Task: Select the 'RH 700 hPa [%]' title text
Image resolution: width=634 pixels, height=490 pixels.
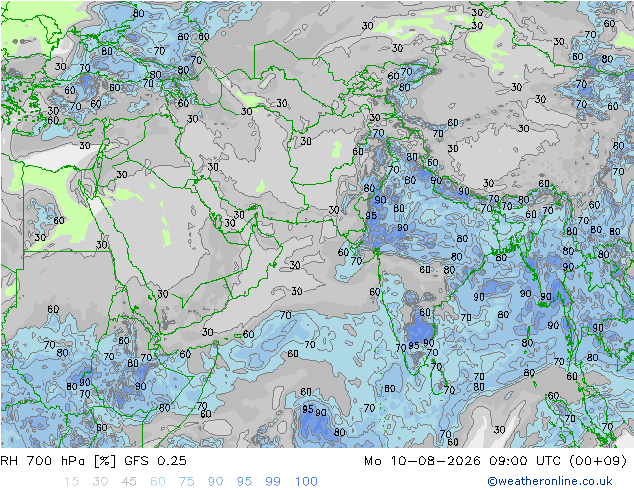Action: pos(58,461)
